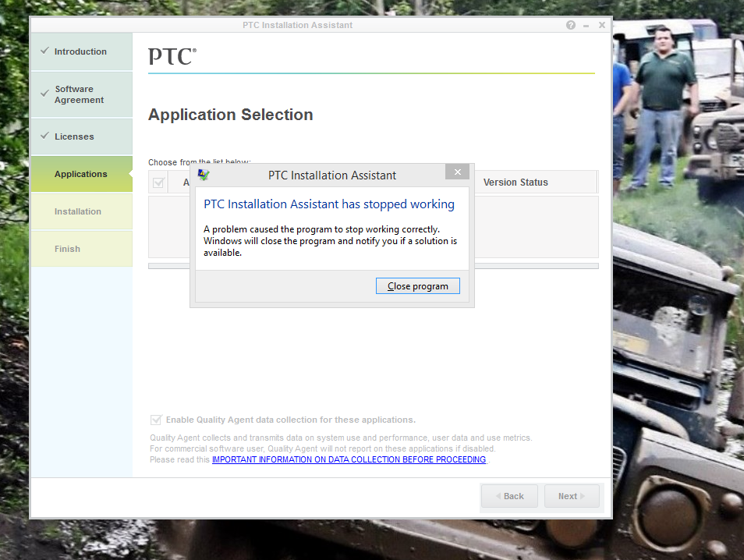Minimize the PTC Installation Assistant window
The image size is (744, 560).
(586, 26)
